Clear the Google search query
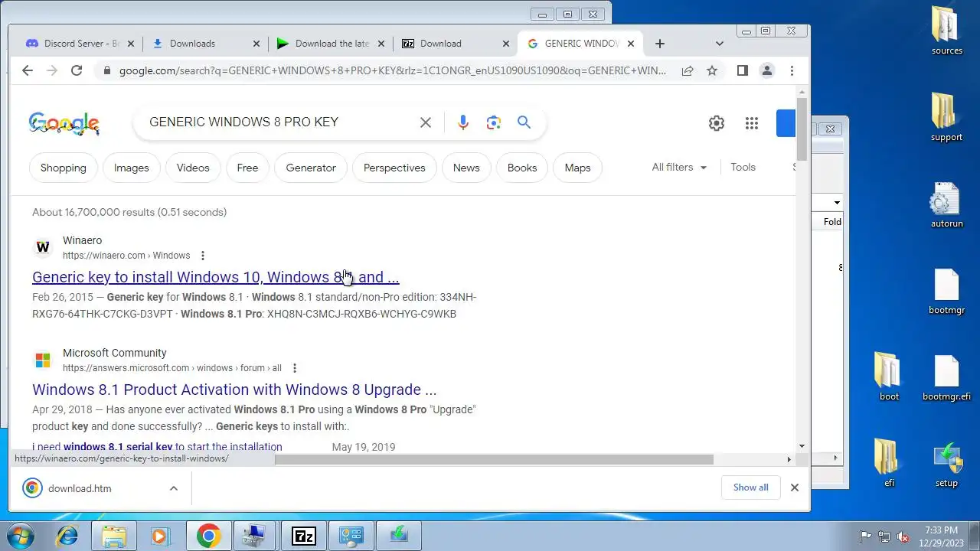Screen dimensions: 980x551 (x=426, y=122)
